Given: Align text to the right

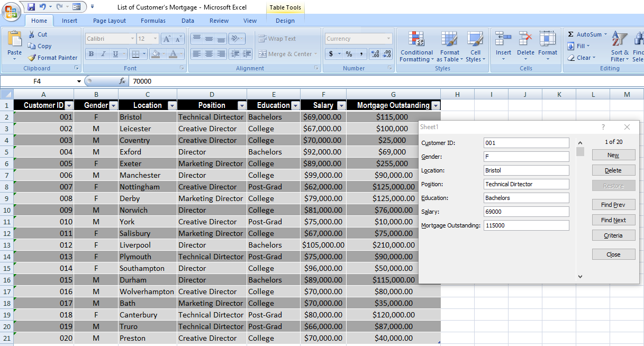Looking at the screenshot, I should pos(221,54).
